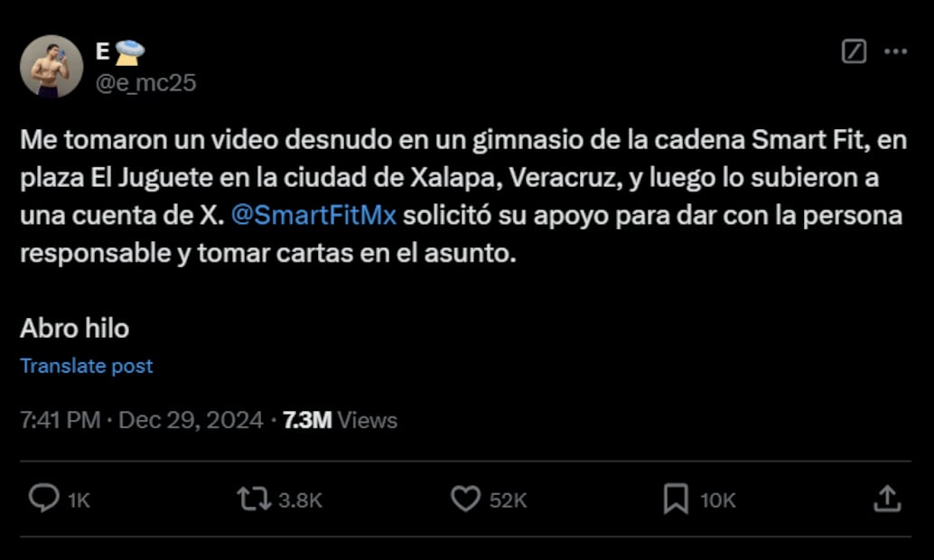Open the @e_mc25 handle link
This screenshot has height=560, width=934.
point(146,83)
